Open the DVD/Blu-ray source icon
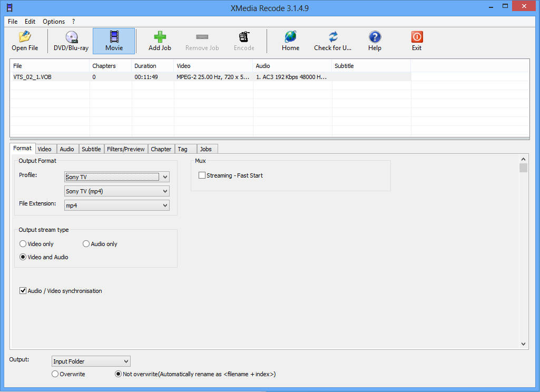This screenshot has width=540, height=392. (72, 37)
